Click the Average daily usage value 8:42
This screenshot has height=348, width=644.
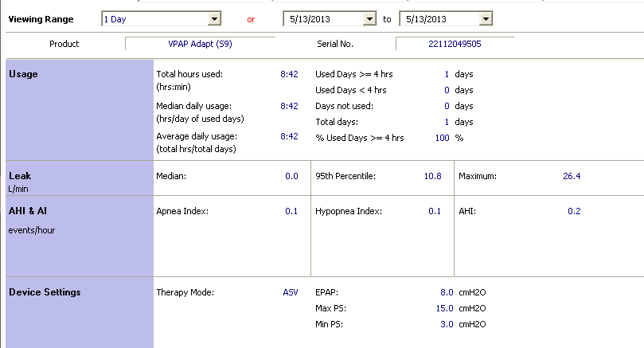tap(289, 136)
